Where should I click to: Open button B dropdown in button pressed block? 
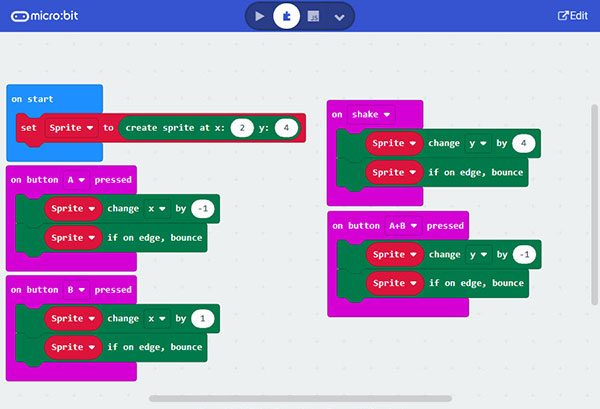coord(75,290)
